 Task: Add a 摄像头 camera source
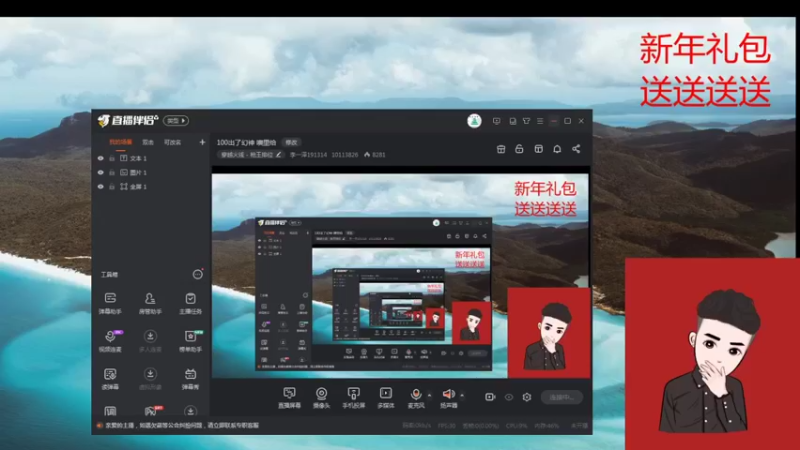point(321,397)
